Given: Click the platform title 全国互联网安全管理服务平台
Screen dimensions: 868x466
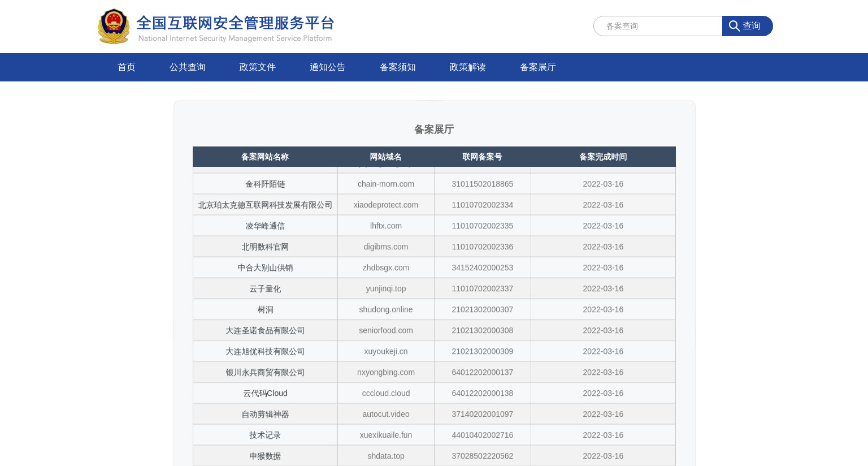Looking at the screenshot, I should pyautogui.click(x=236, y=23).
